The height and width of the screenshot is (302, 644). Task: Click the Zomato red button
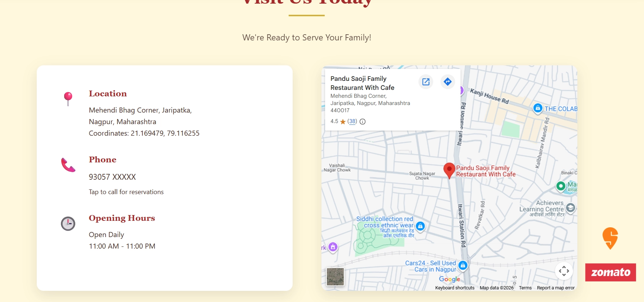[610, 272]
